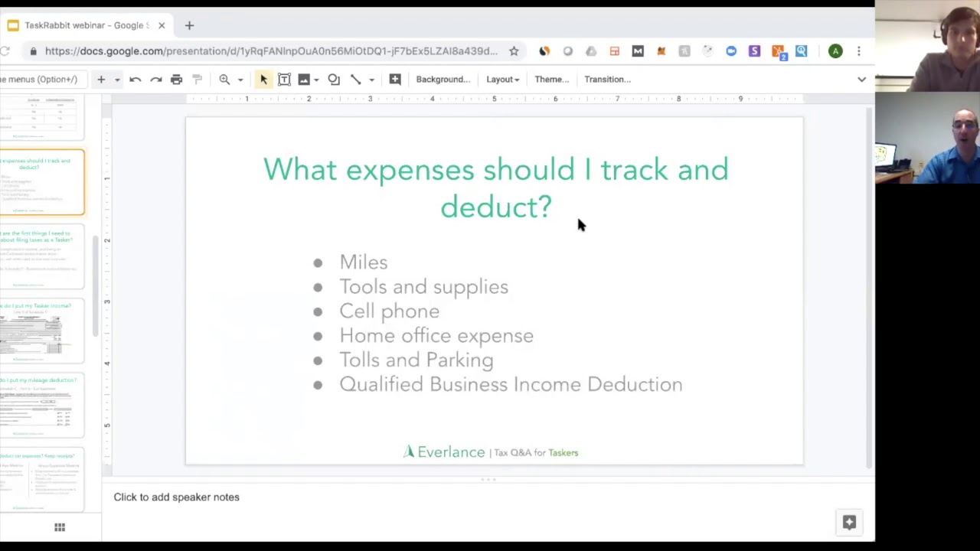Close the TaskRabbit webinar browser tab
The height and width of the screenshot is (551, 980).
(162, 25)
